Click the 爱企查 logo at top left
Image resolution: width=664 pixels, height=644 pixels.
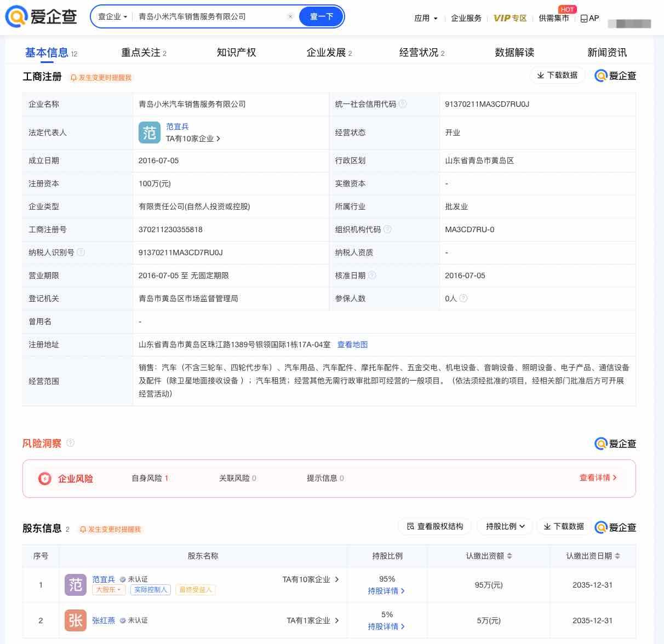click(x=41, y=16)
